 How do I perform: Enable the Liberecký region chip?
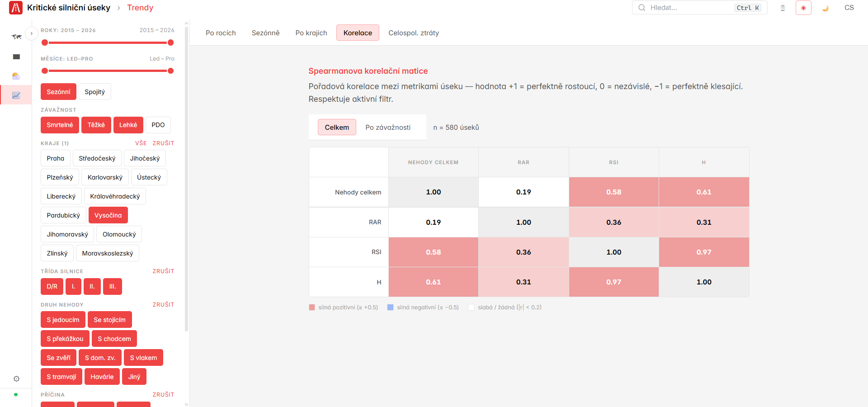point(61,196)
